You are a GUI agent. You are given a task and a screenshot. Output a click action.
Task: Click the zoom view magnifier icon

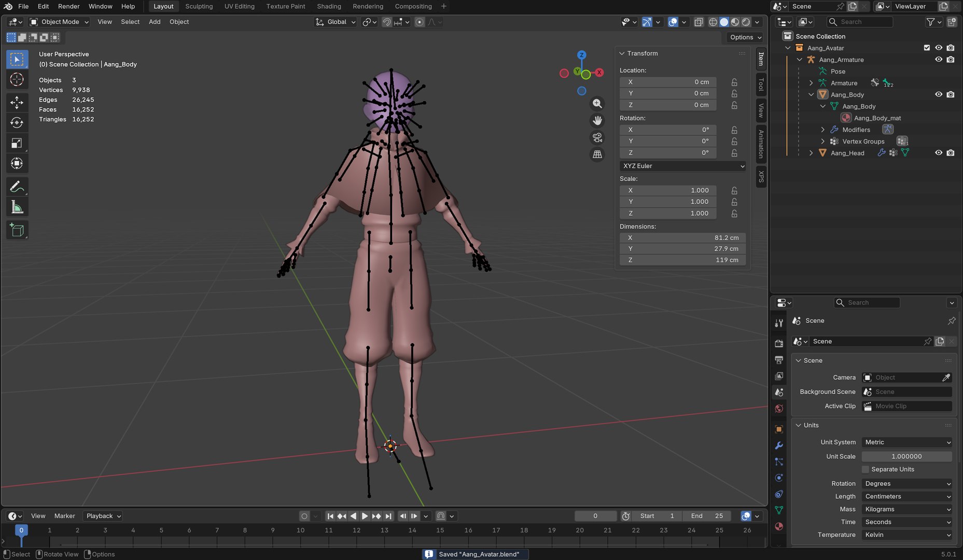[x=597, y=104]
